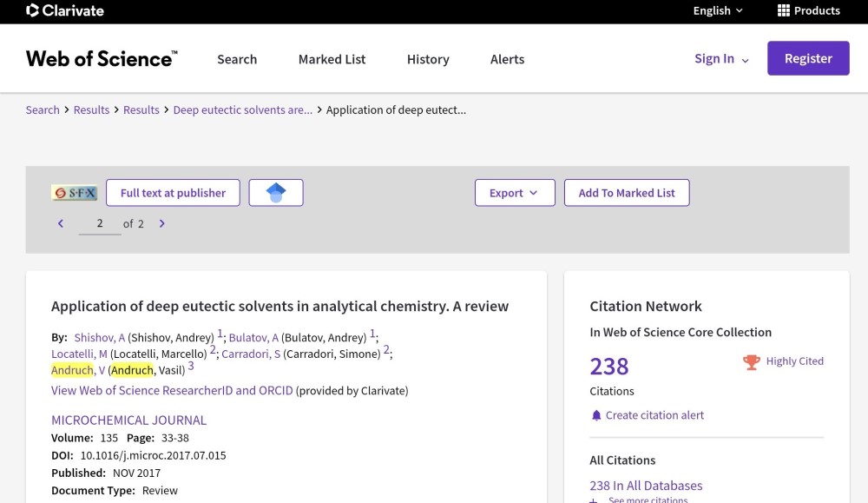Click the Volume value 135
This screenshot has width=868, height=503.
pos(109,438)
